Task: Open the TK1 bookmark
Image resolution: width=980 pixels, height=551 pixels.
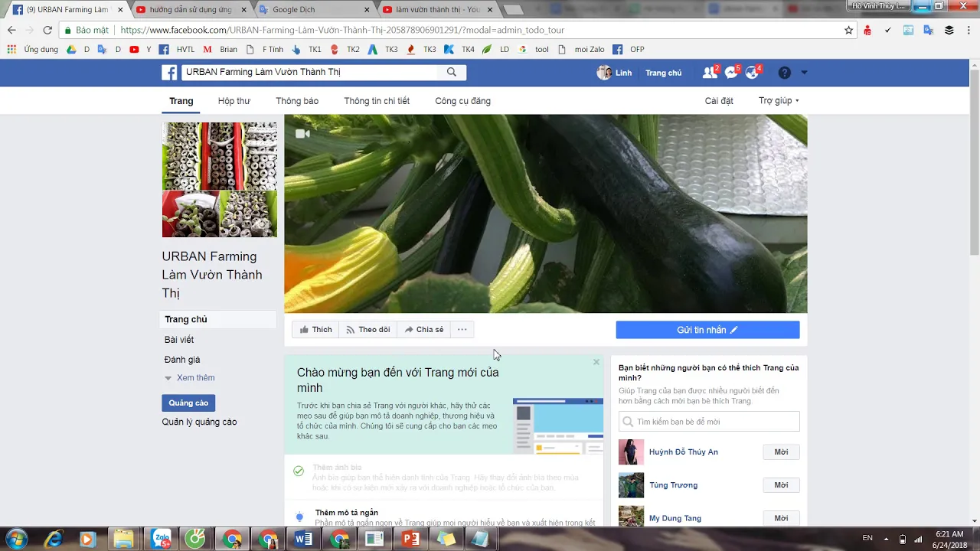Action: (306, 49)
